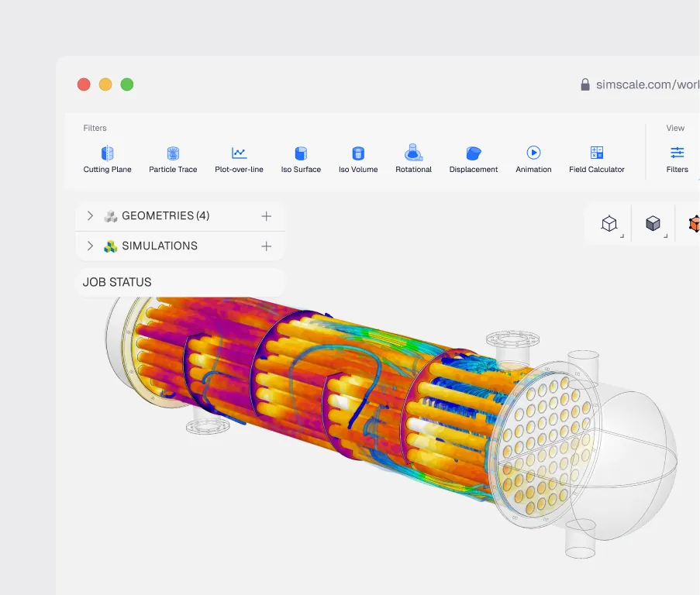
Task: Open the JOB STATUS panel
Action: click(181, 282)
